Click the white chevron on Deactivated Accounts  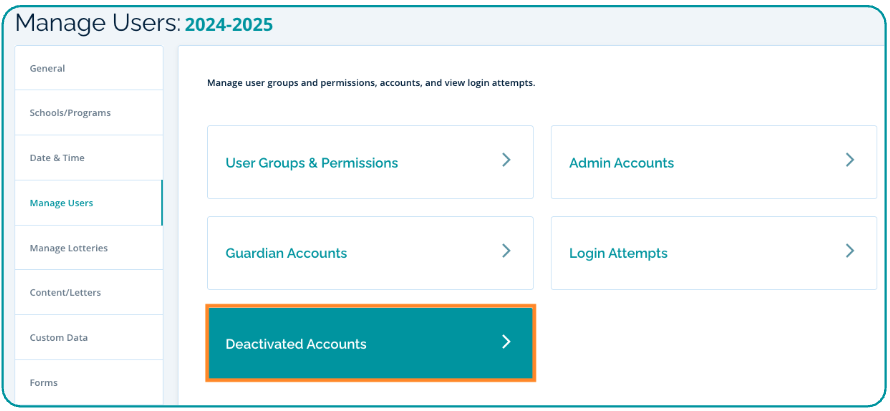pos(506,342)
